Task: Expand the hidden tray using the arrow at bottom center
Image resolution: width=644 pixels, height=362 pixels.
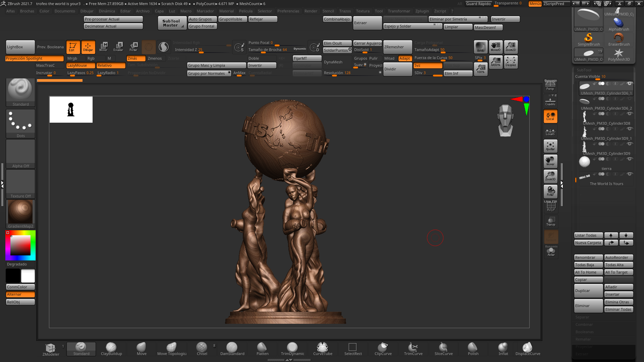Action: pyautogui.click(x=288, y=360)
